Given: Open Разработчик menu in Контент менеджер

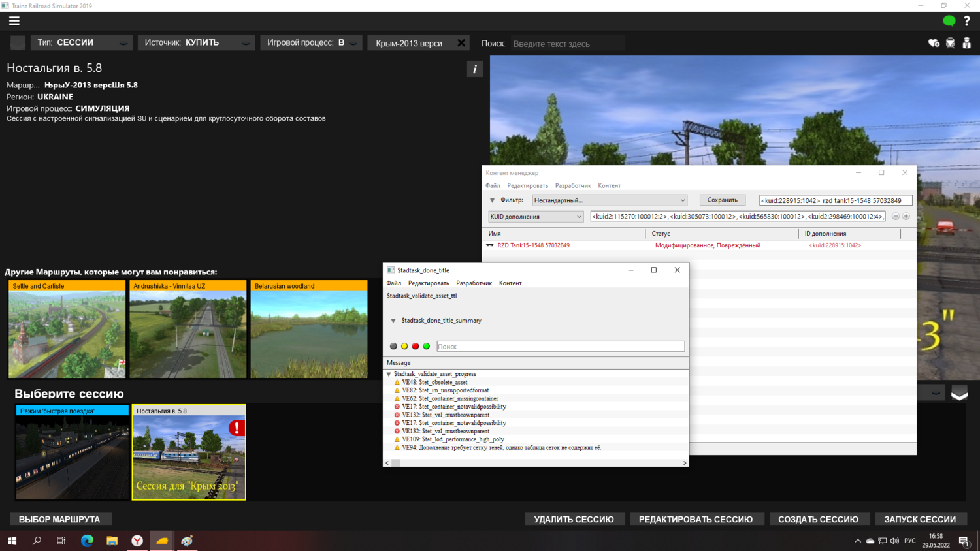Looking at the screenshot, I should 572,186.
